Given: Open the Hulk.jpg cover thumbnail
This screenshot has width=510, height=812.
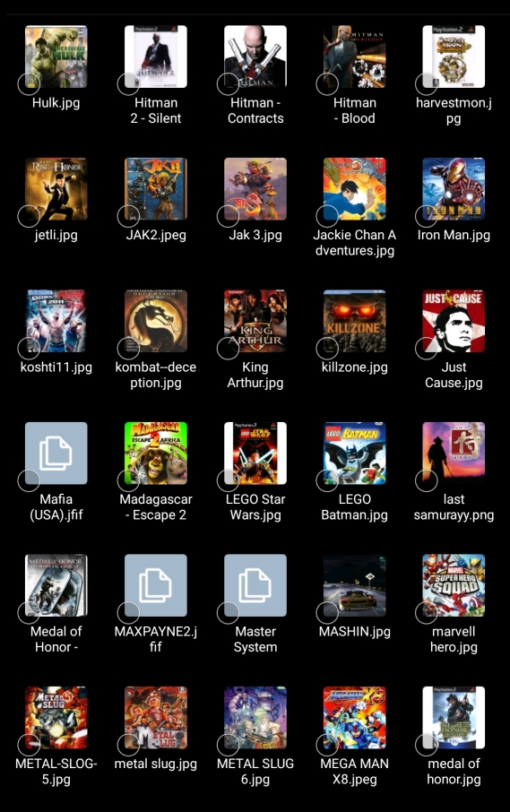Looking at the screenshot, I should (x=56, y=56).
